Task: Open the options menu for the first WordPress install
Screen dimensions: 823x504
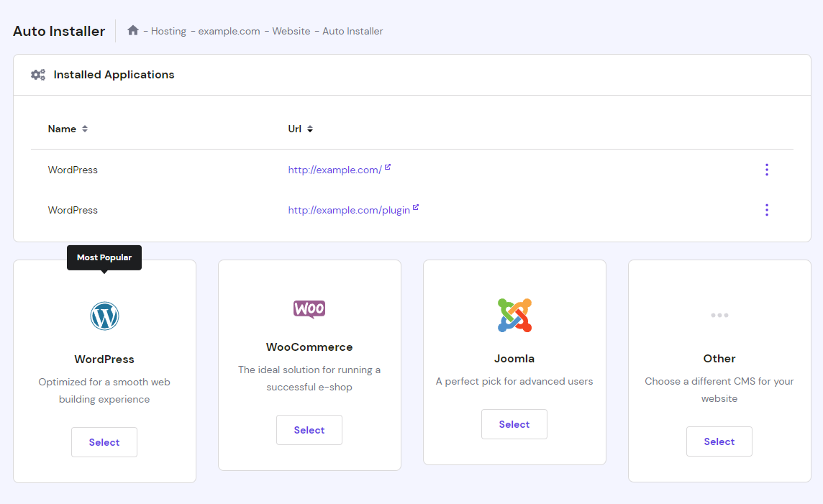Action: click(x=767, y=170)
